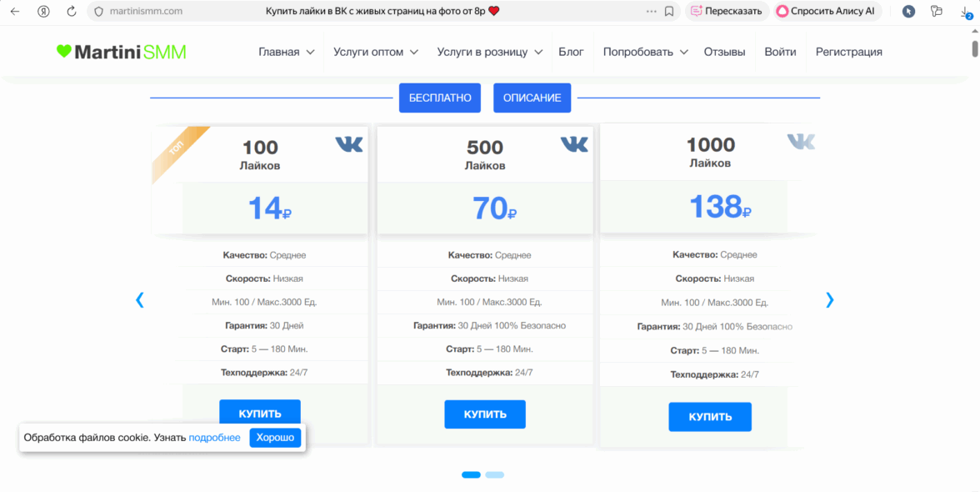Viewport: 980px width, 492px height.
Task: Expand the Услуги в розницу dropdown
Action: (x=489, y=52)
